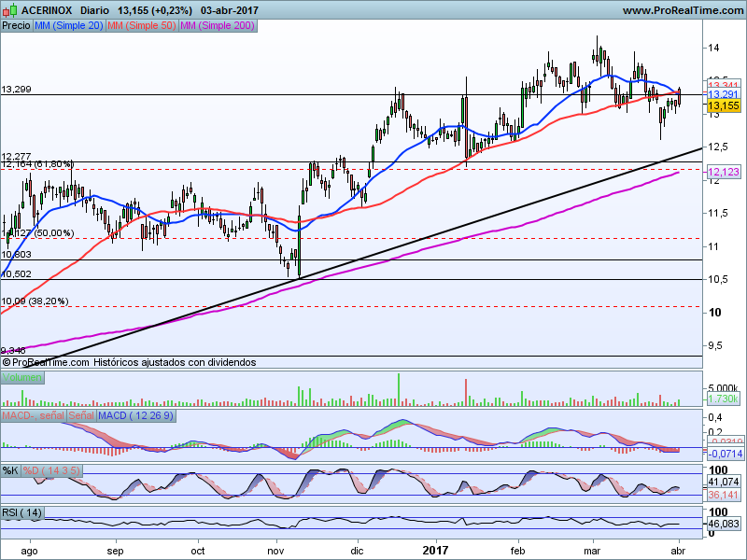Select the 10,803 horizontal level label
747x560 pixels.
16,254
